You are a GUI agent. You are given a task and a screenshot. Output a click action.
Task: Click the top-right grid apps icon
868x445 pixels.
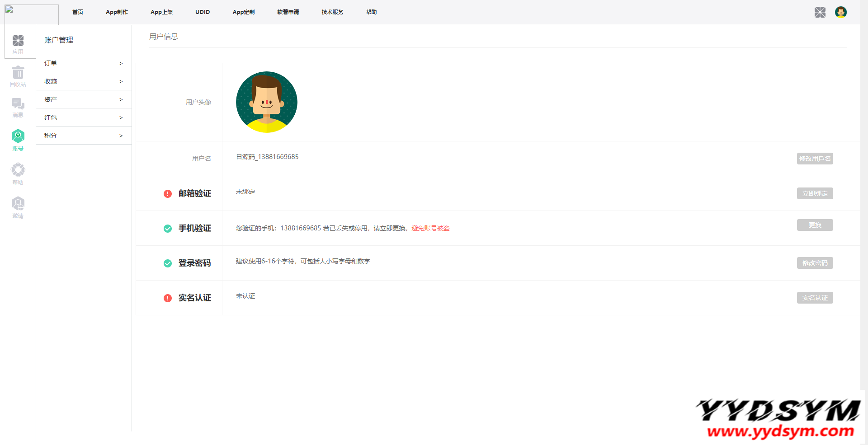(820, 12)
